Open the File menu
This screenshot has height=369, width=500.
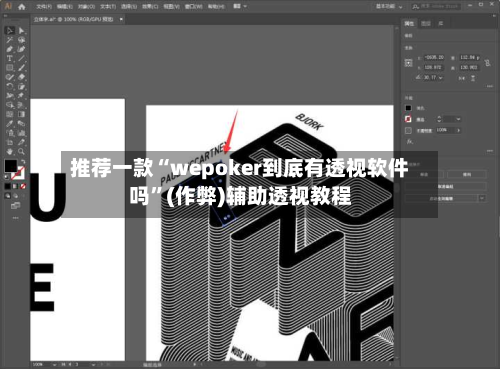point(44,6)
